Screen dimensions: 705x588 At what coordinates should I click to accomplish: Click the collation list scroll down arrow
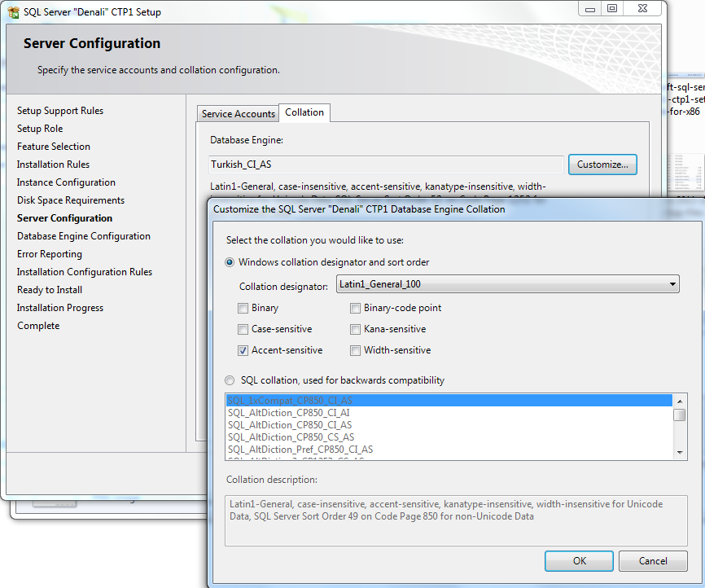(x=680, y=453)
